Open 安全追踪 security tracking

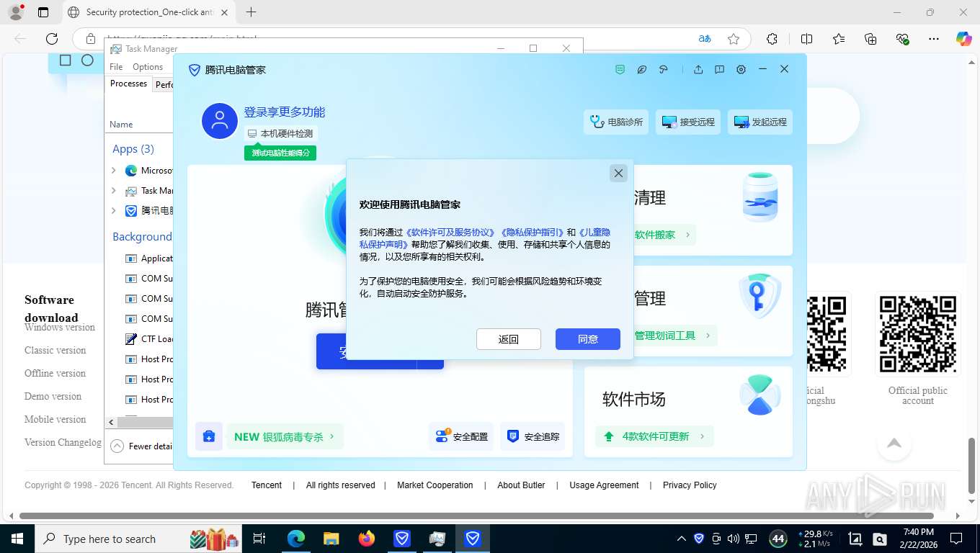[533, 436]
